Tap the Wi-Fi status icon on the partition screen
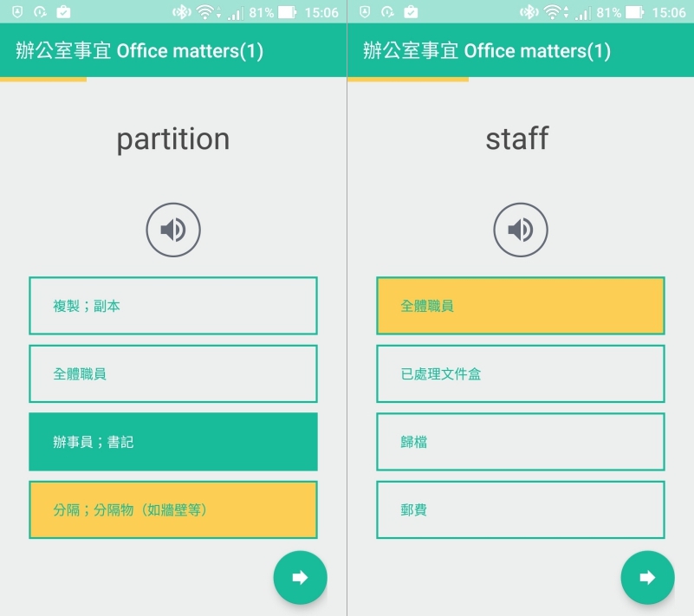 [x=206, y=12]
